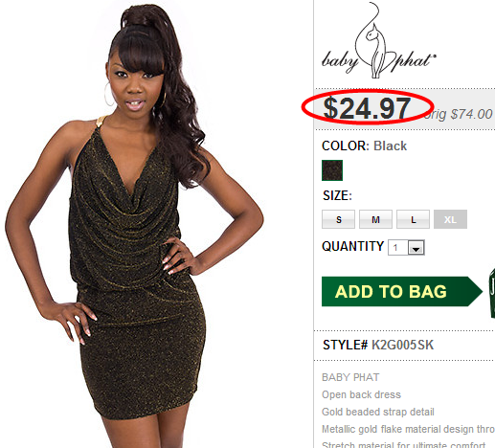
Task: Choose size S
Action: click(338, 219)
